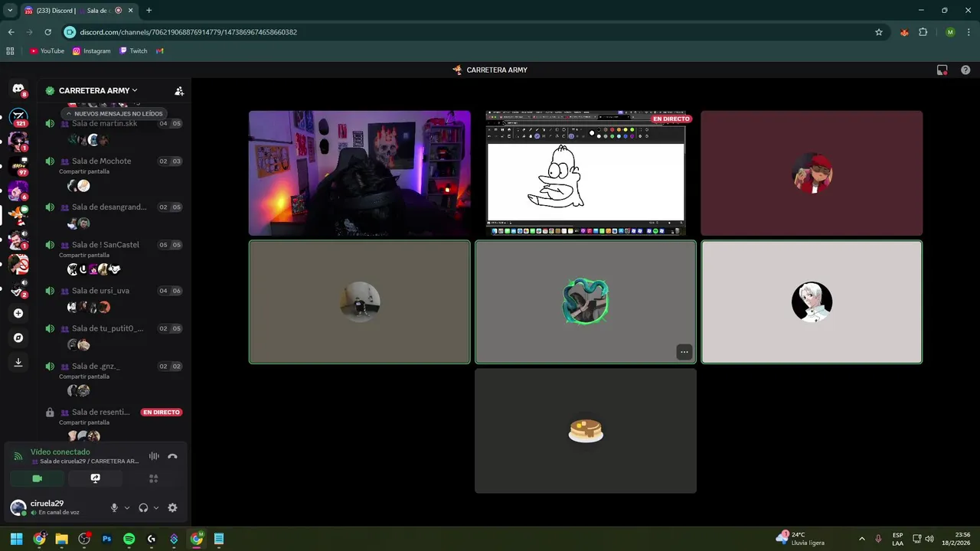
Task: Open noise suppression waveform icon
Action: [x=154, y=456]
